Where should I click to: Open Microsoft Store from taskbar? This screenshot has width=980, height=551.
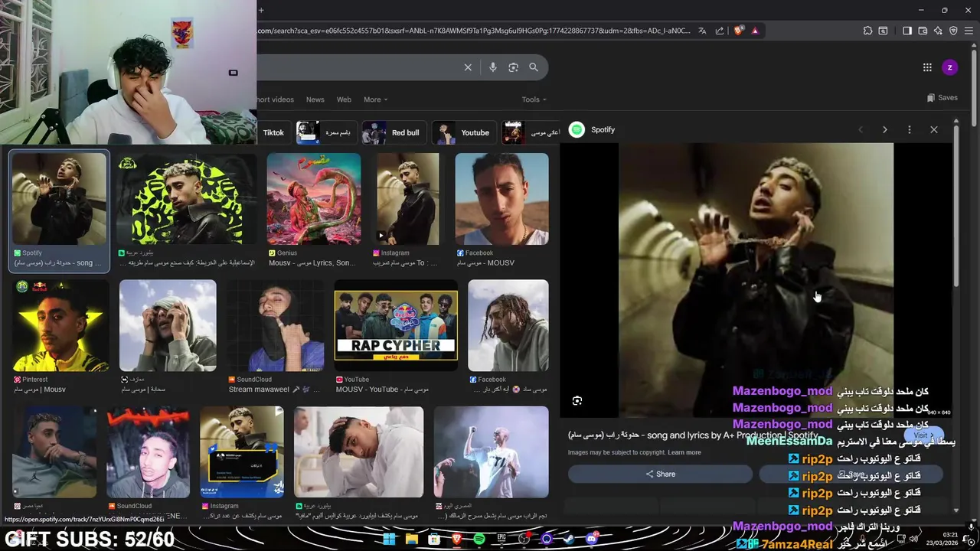point(434,540)
